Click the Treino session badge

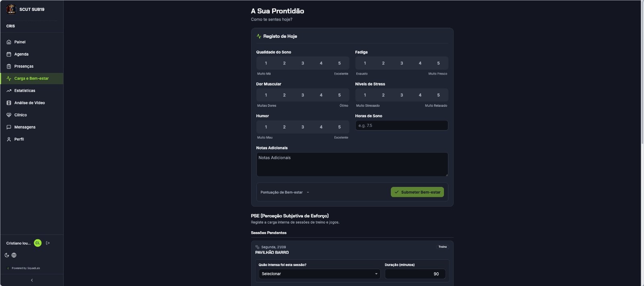coord(443,247)
